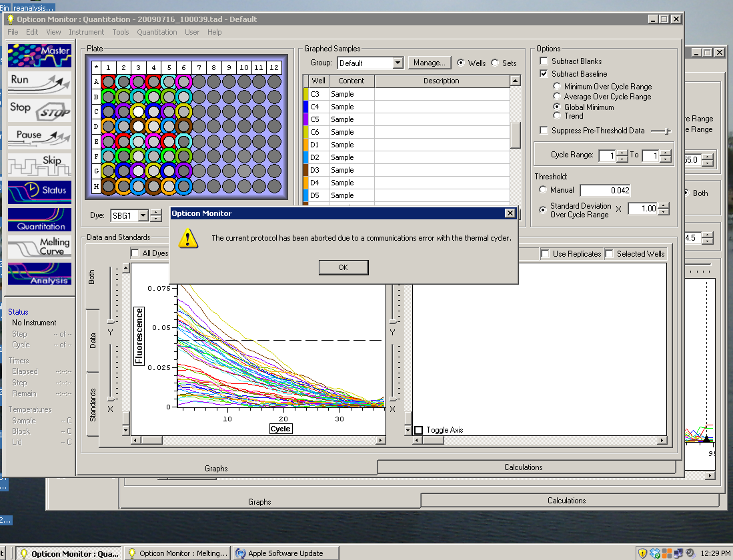Expand the Group dropdown showing Default

(x=398, y=63)
